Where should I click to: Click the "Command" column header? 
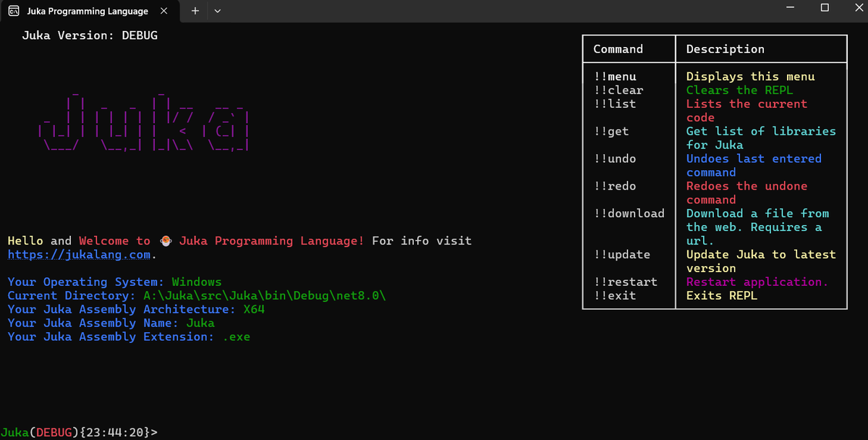pos(618,49)
